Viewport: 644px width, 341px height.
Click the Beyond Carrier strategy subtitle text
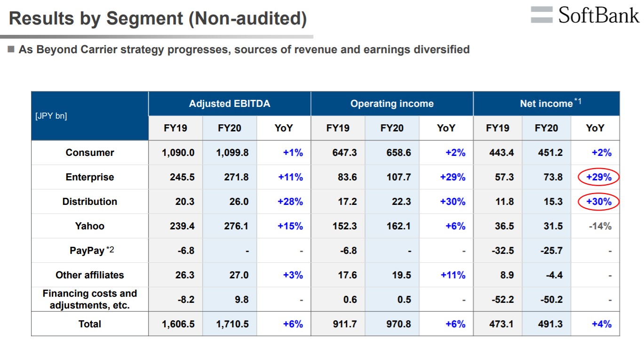[244, 49]
